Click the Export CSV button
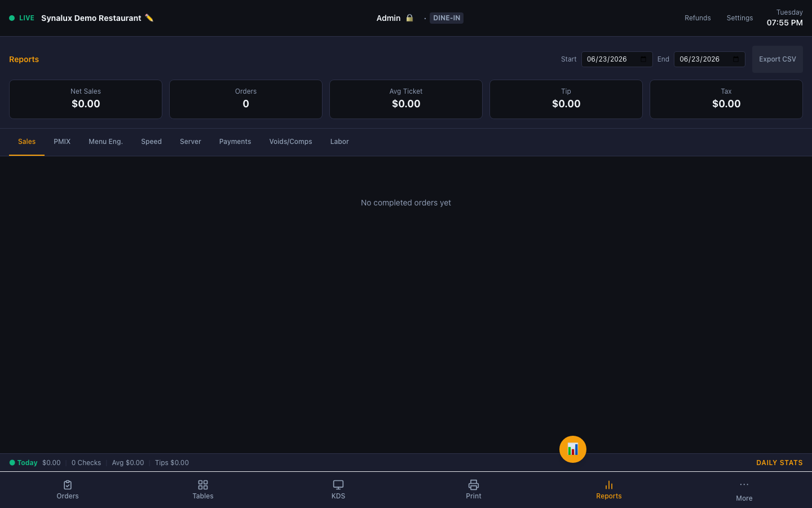The image size is (812, 508). click(x=778, y=59)
